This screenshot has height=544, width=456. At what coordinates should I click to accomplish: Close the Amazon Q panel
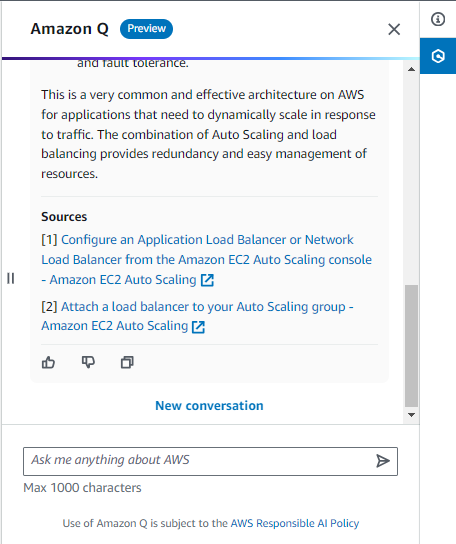[394, 29]
